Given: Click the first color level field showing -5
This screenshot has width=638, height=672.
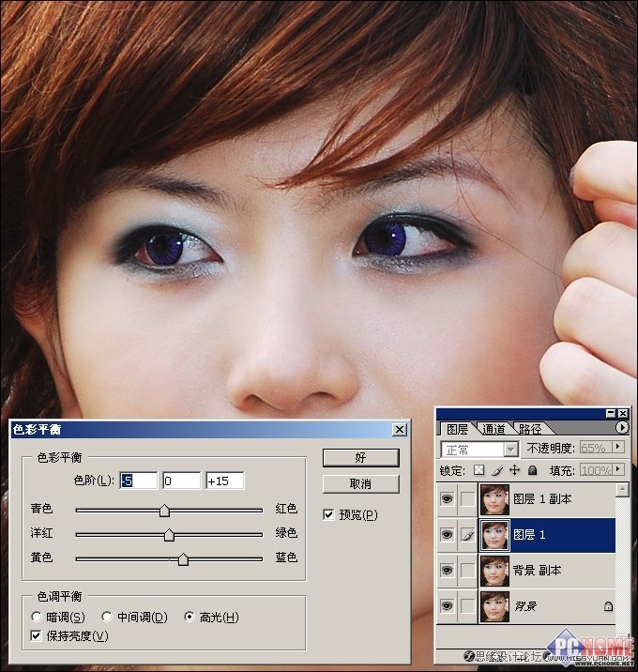Looking at the screenshot, I should pyautogui.click(x=139, y=481).
